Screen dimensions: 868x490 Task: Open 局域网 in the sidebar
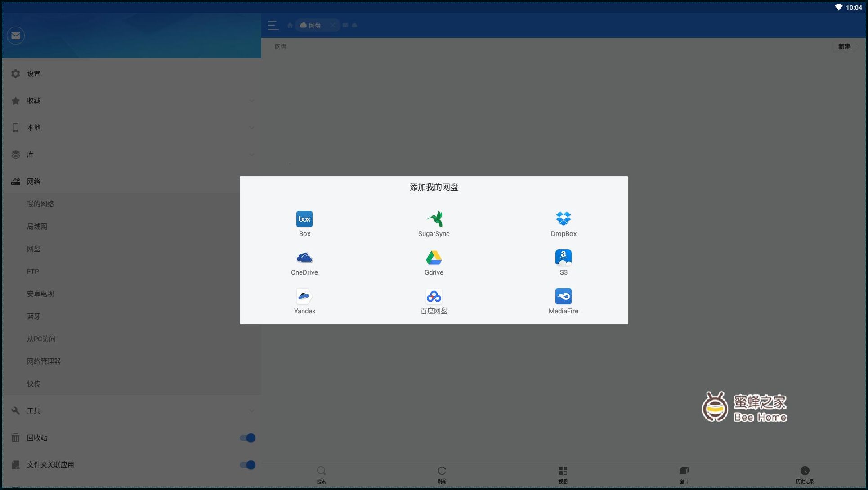pos(37,227)
